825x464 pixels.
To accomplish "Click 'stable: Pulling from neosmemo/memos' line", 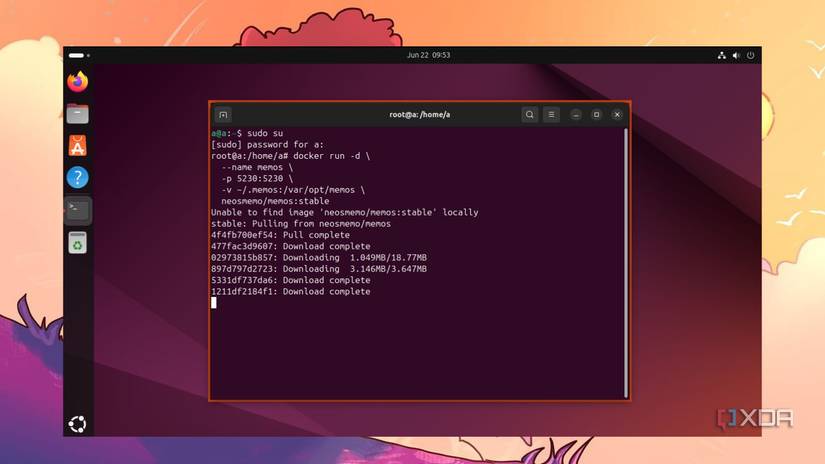I will [301, 224].
